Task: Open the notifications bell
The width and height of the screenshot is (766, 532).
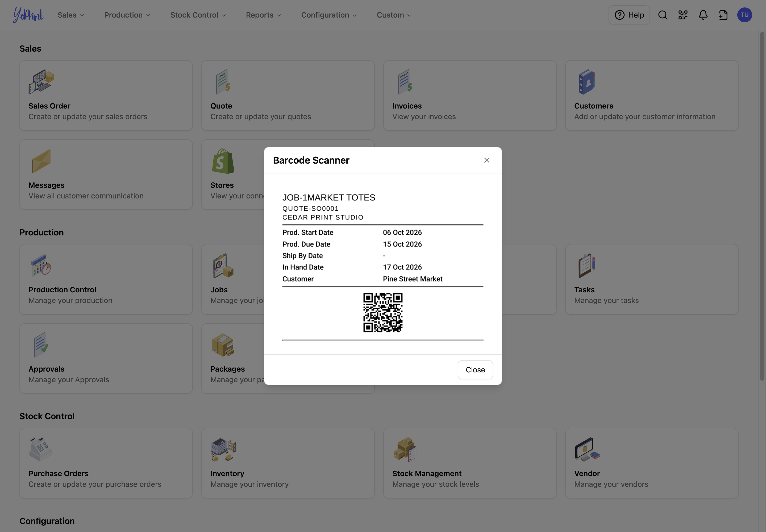Action: [x=703, y=15]
